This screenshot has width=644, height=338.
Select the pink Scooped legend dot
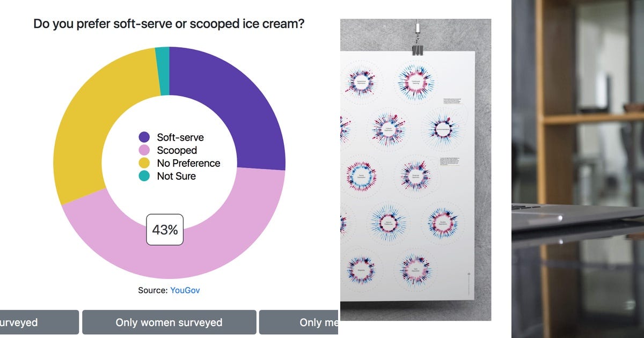click(x=143, y=150)
